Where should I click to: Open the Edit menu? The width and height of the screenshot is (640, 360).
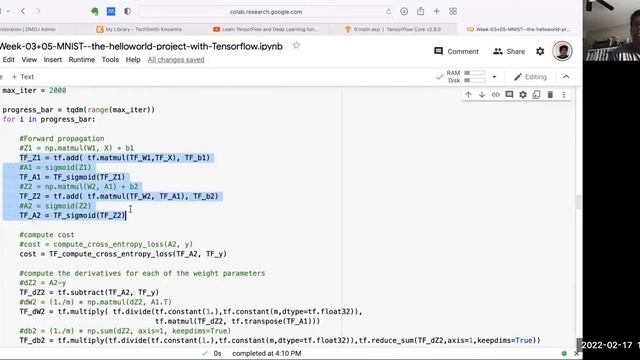point(9,60)
